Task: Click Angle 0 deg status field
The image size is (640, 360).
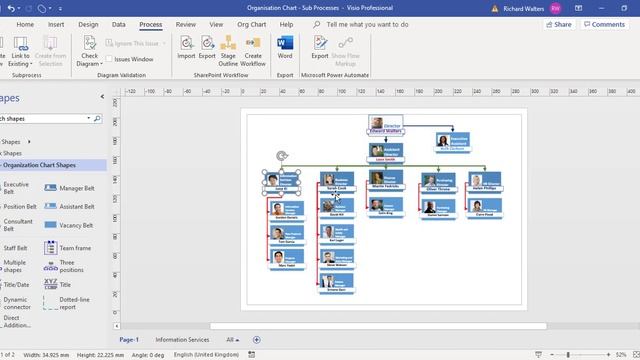Action: click(x=148, y=355)
